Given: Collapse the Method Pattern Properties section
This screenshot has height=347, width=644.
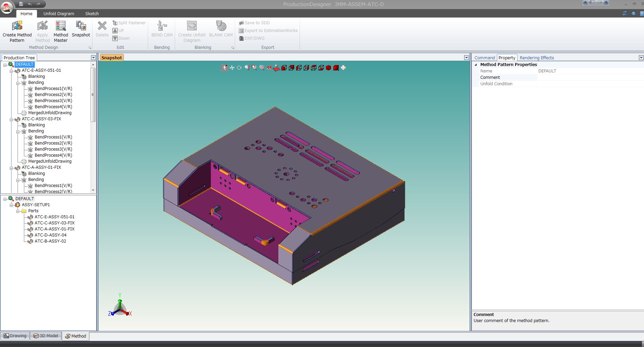Looking at the screenshot, I should [476, 65].
